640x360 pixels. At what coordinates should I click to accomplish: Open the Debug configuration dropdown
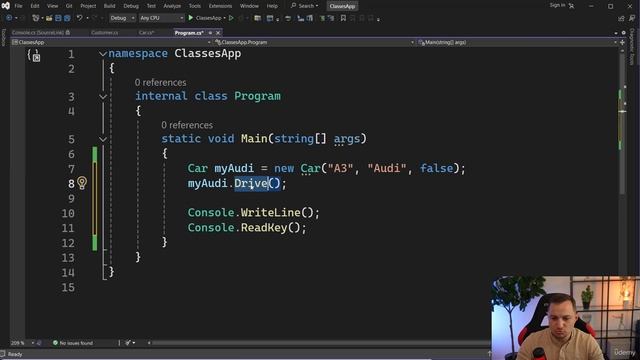tap(122, 18)
